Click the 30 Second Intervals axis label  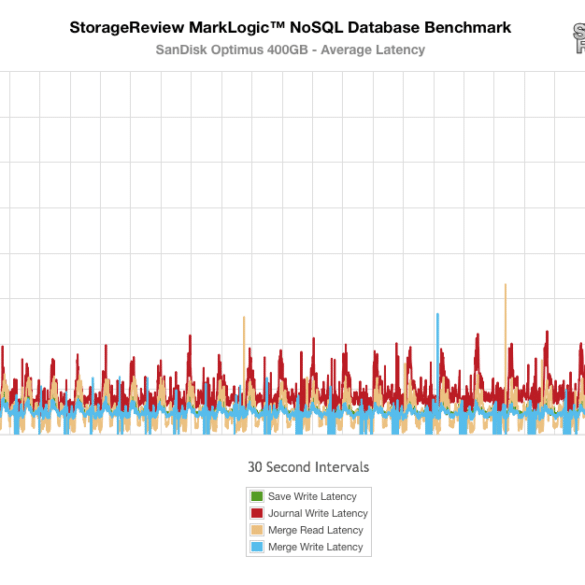tap(309, 467)
